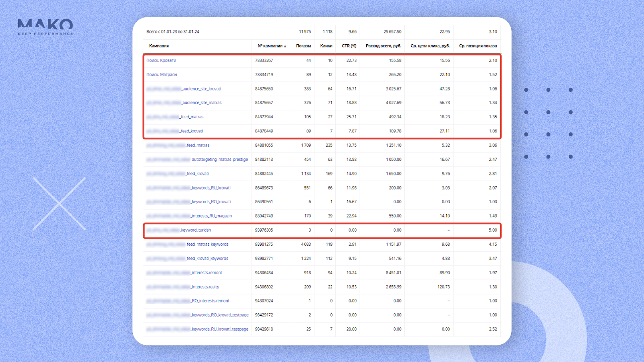This screenshot has height=362, width=644.
Task: Click the average position value 5.00
Action: [493, 230]
